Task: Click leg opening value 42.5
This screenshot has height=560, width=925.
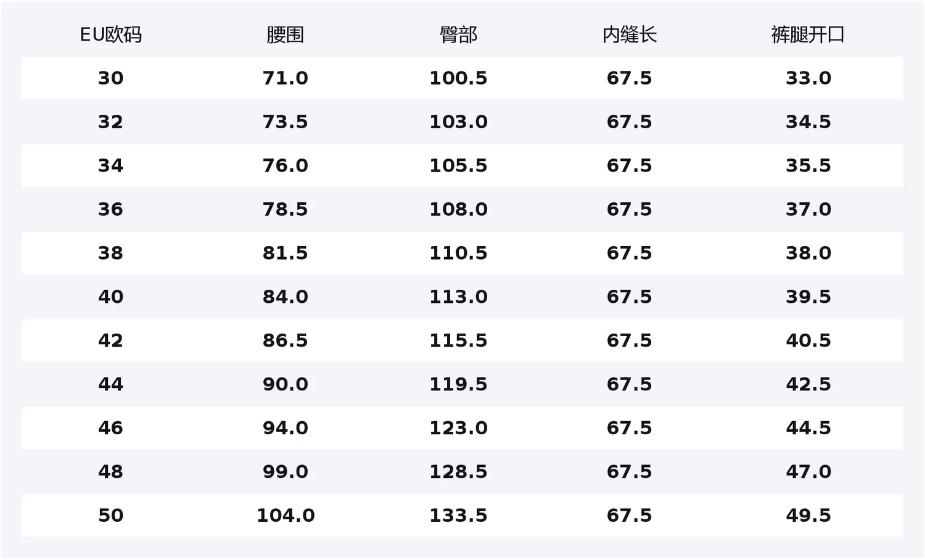Action: pyautogui.click(x=808, y=385)
